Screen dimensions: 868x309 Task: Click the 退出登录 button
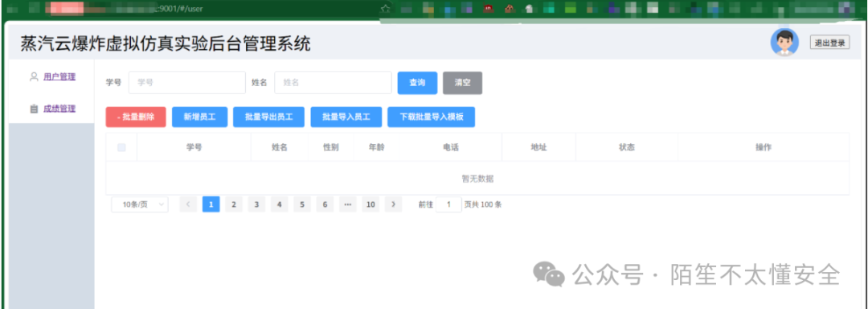[x=829, y=43]
